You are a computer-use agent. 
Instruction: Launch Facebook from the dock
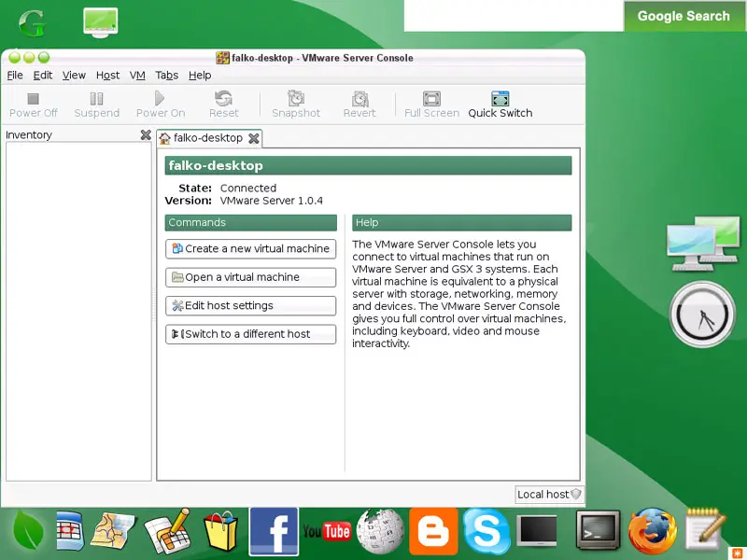[x=274, y=531]
